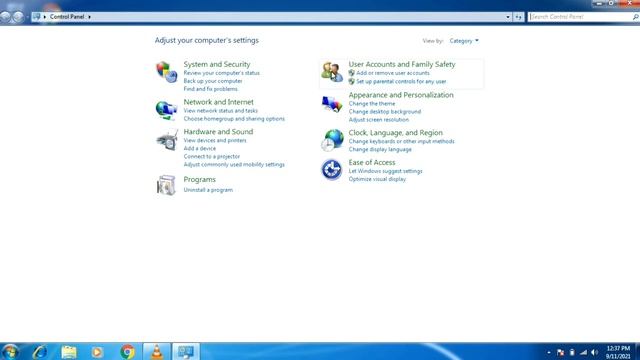Click Change desktop background
This screenshot has width=640, height=360.
384,111
